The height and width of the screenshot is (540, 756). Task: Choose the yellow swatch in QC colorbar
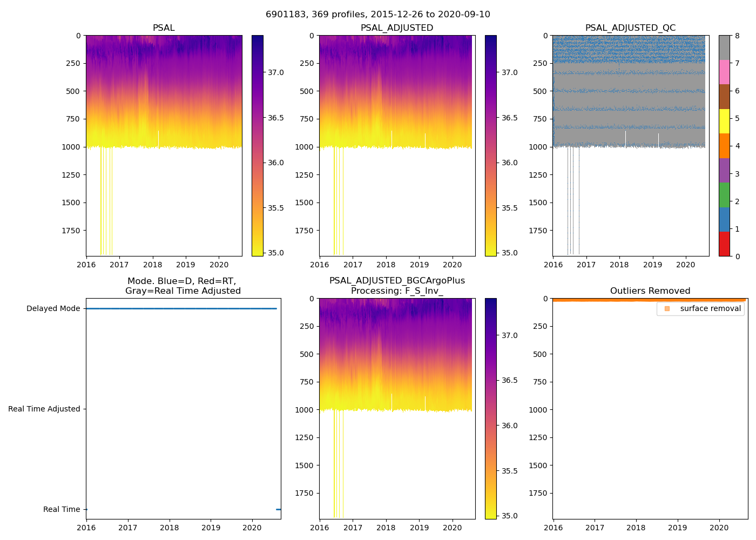724,121
